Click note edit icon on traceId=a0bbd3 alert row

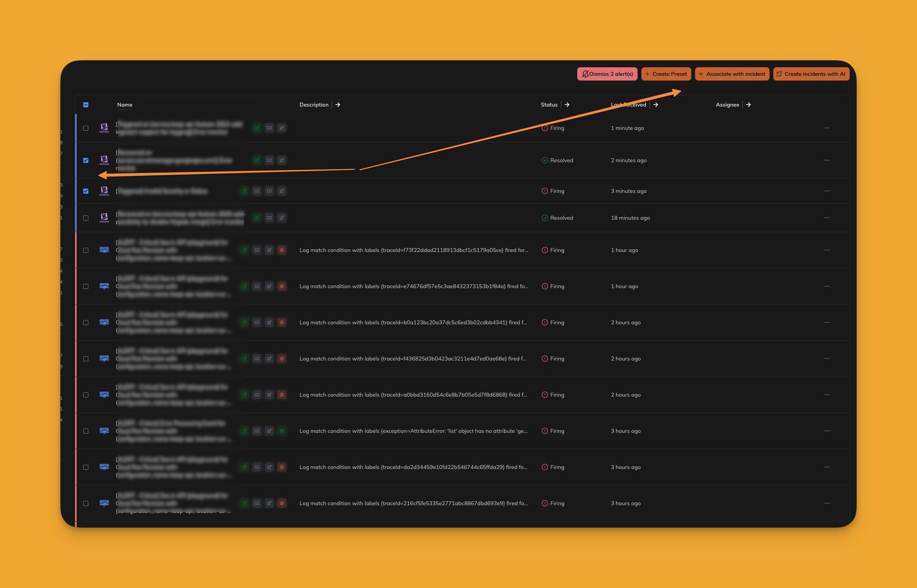point(269,395)
